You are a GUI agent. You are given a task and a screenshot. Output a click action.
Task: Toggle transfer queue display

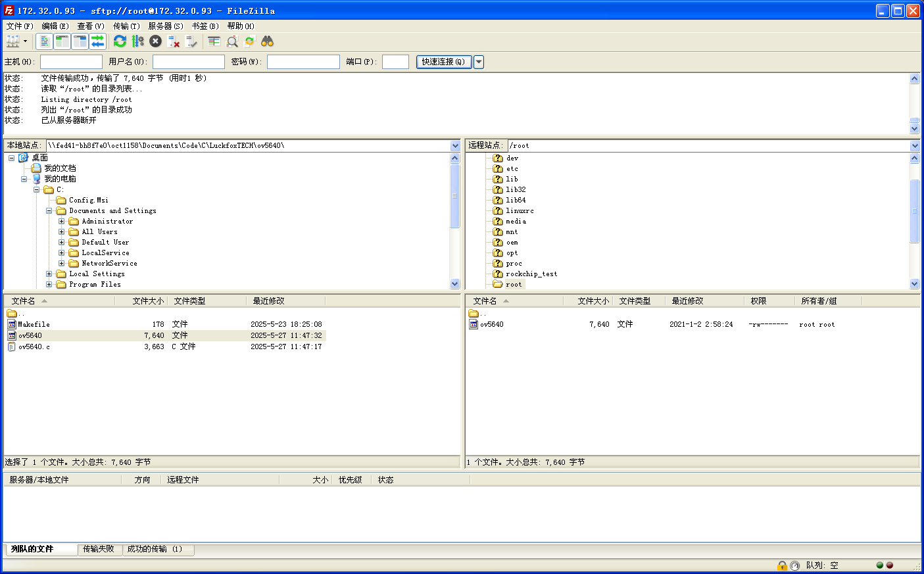tap(97, 41)
